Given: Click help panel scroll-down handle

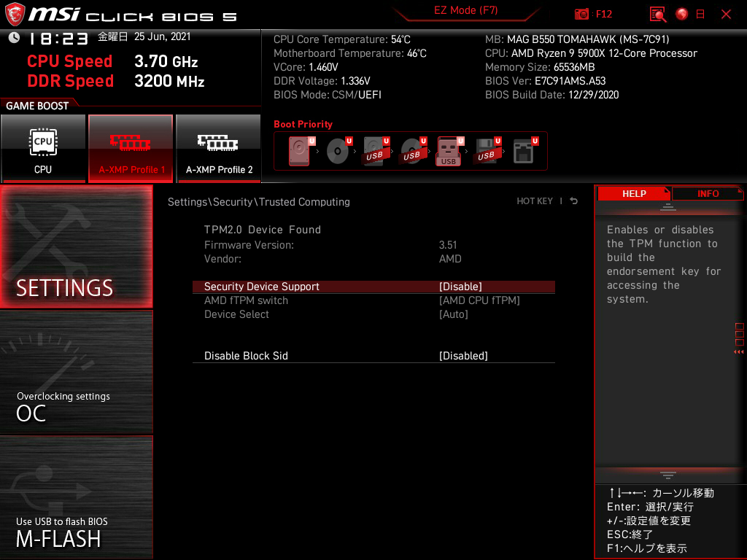Looking at the screenshot, I should click(668, 475).
